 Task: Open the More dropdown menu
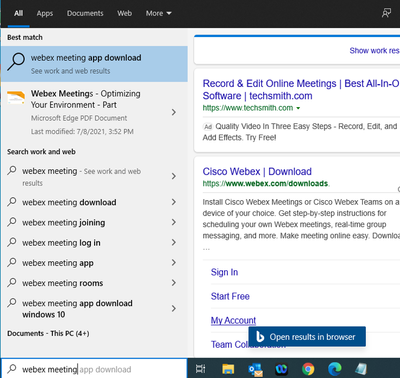point(158,13)
